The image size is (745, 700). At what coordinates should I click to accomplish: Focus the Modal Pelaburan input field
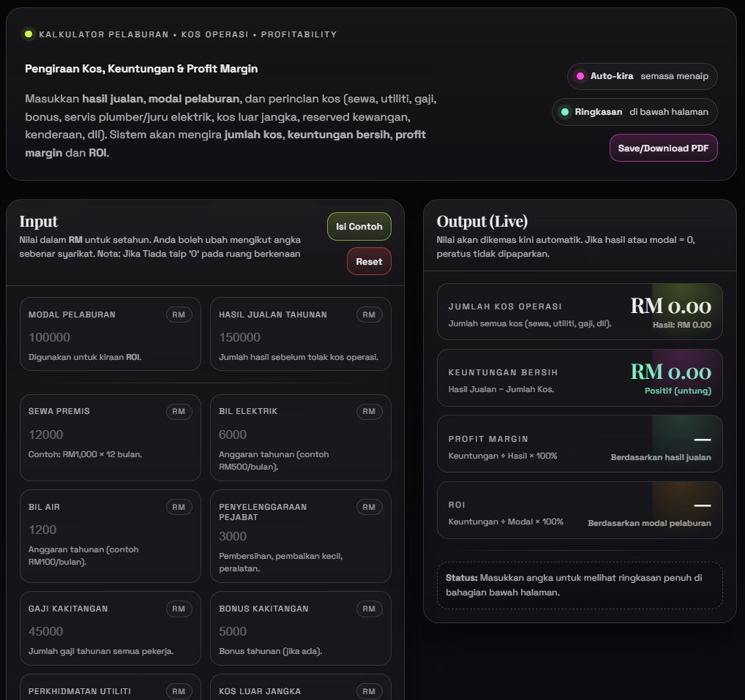pyautogui.click(x=111, y=337)
